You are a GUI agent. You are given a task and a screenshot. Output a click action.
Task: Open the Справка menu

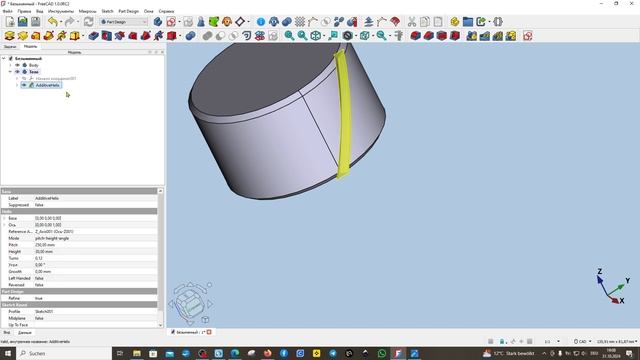(x=166, y=11)
